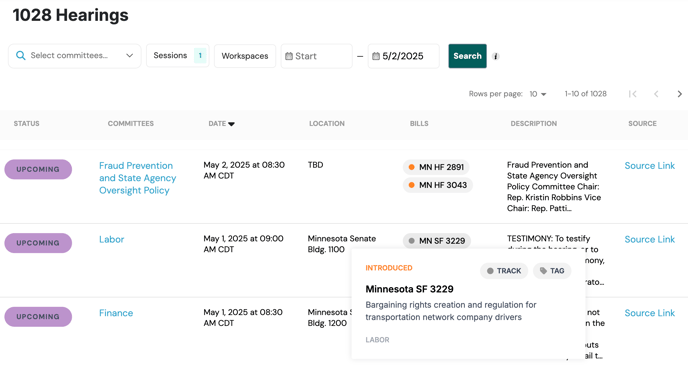688x367 pixels.
Task: Click the May 1, 2025 at 09:00 date
Action: coord(244,244)
